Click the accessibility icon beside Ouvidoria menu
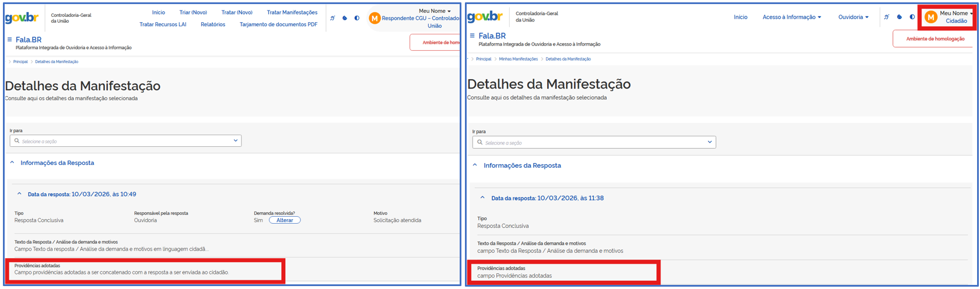The image size is (980, 289). (887, 17)
